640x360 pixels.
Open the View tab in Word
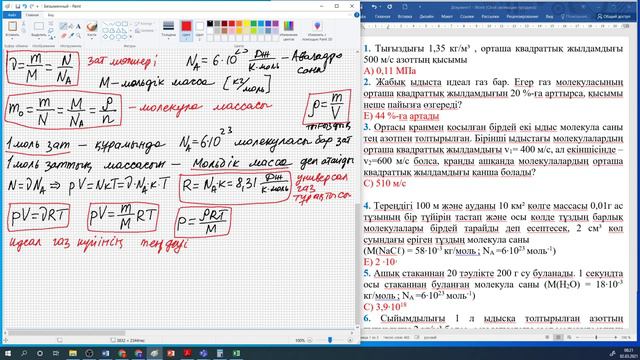(x=549, y=17)
